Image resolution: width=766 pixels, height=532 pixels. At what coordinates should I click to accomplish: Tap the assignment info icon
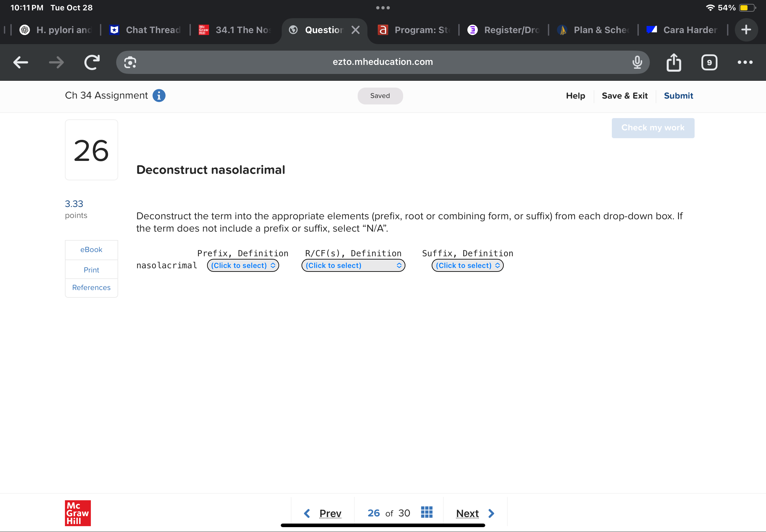coord(159,96)
